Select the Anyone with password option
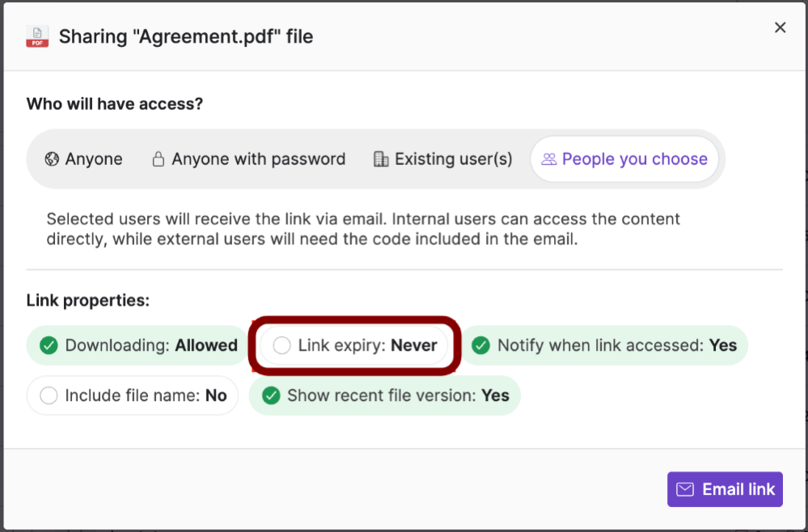808x532 pixels. tap(248, 159)
